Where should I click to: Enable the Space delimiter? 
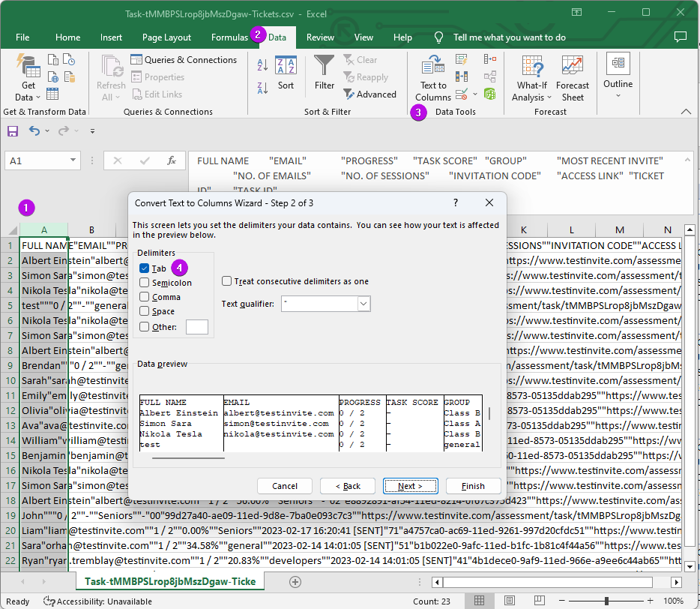(x=144, y=311)
